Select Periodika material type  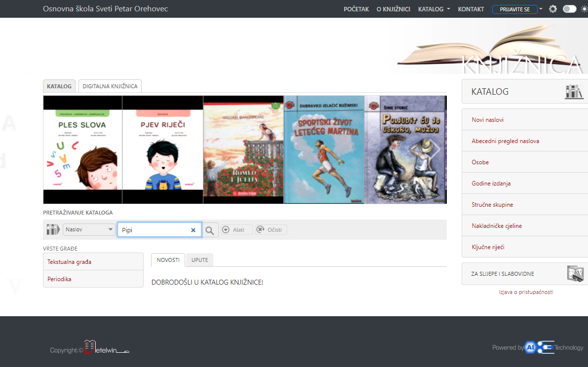click(x=93, y=279)
